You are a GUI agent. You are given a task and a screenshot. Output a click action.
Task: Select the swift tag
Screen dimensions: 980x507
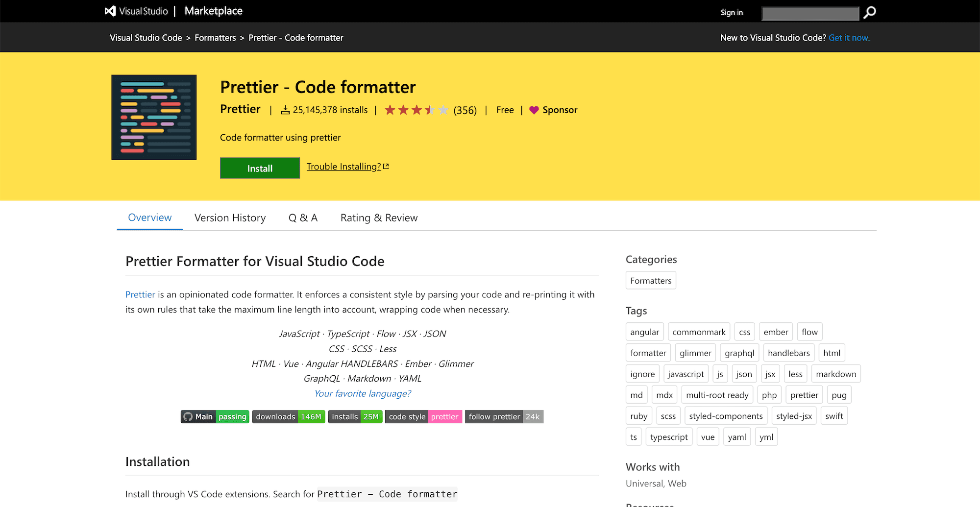(x=834, y=416)
